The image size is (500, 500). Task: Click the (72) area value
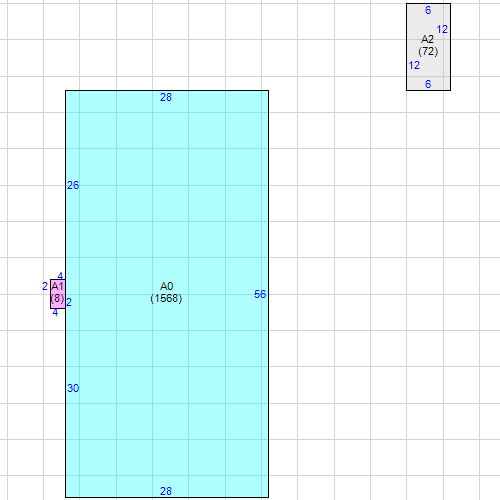click(x=428, y=51)
